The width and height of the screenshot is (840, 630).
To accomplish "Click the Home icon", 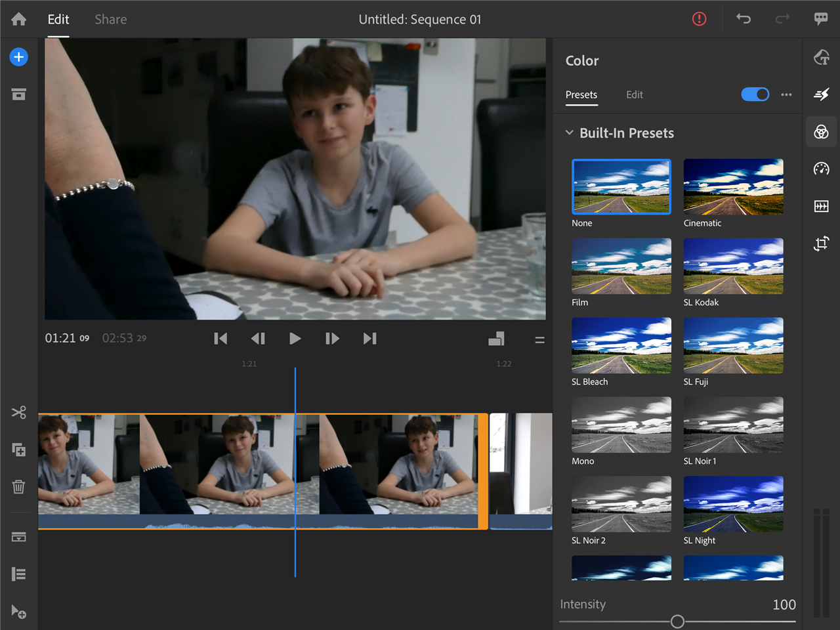I will [x=18, y=19].
